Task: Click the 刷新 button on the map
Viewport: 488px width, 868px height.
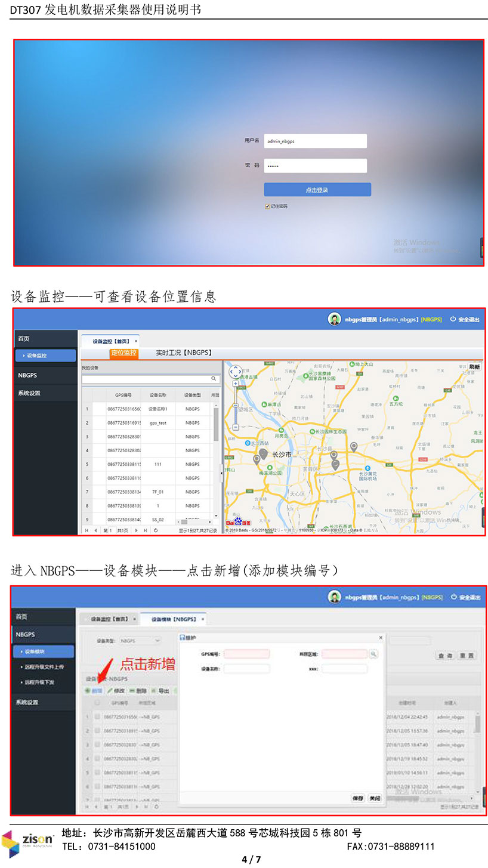Action: point(474,367)
